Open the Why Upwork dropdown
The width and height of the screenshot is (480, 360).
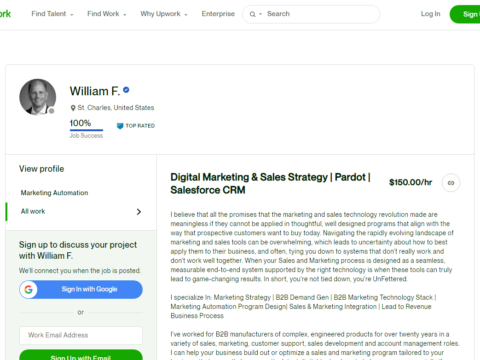point(164,14)
